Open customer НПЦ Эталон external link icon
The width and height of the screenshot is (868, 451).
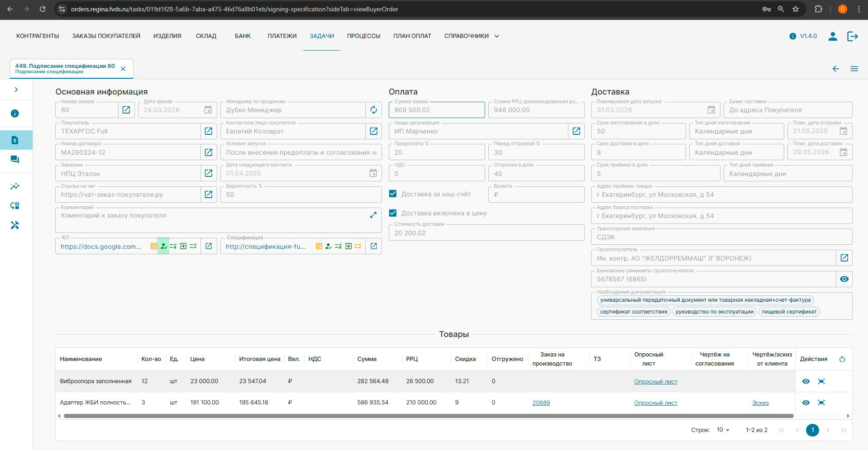(209, 173)
